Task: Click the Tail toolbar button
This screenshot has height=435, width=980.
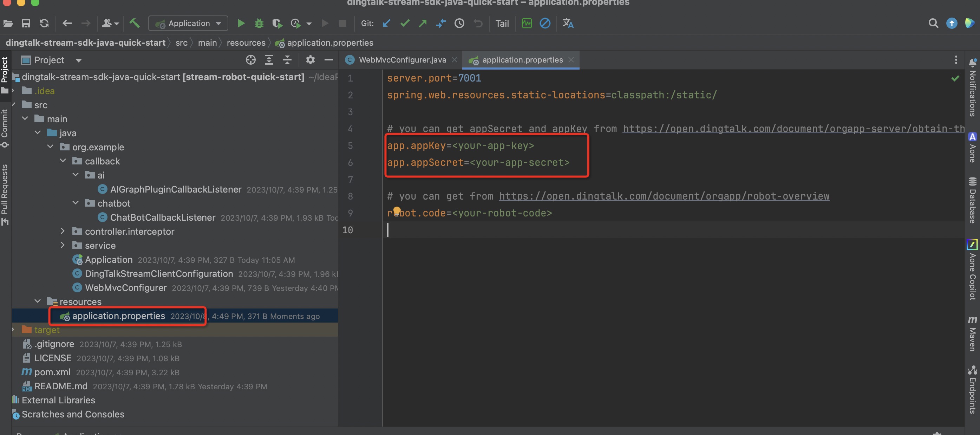Action: click(502, 24)
